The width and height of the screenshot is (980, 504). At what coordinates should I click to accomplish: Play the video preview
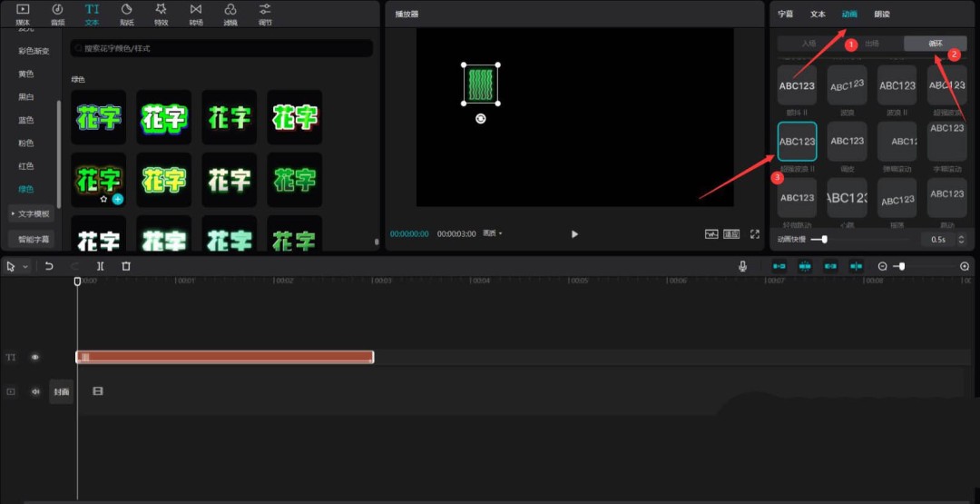574,233
